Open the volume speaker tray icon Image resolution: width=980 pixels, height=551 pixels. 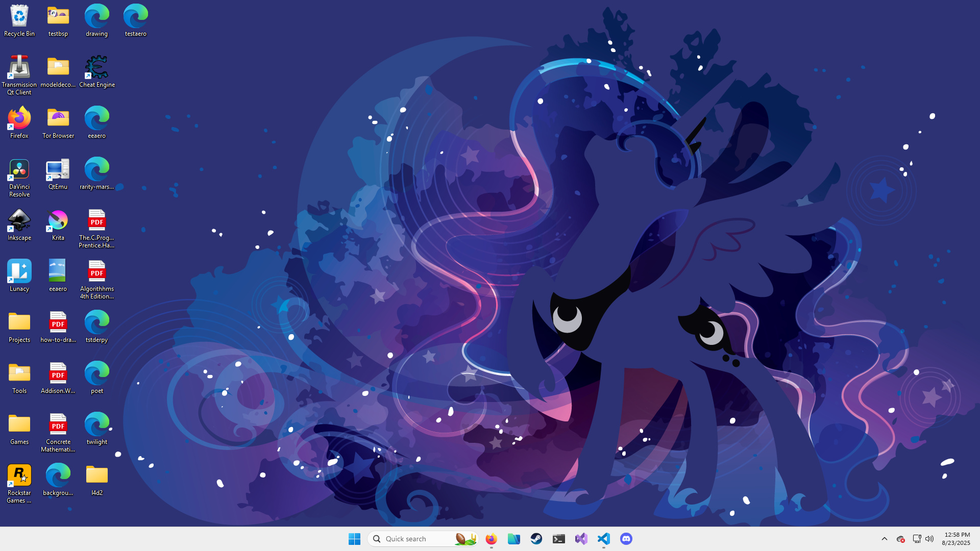[929, 539]
